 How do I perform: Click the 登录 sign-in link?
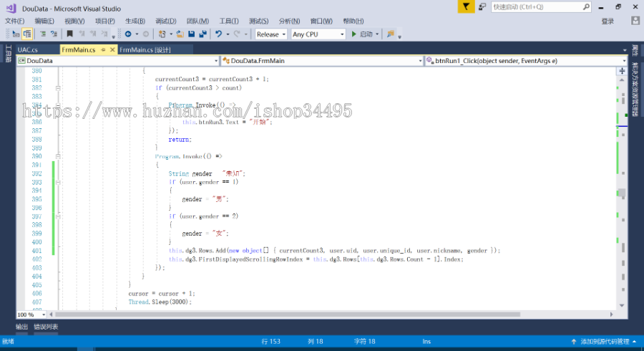tap(608, 21)
